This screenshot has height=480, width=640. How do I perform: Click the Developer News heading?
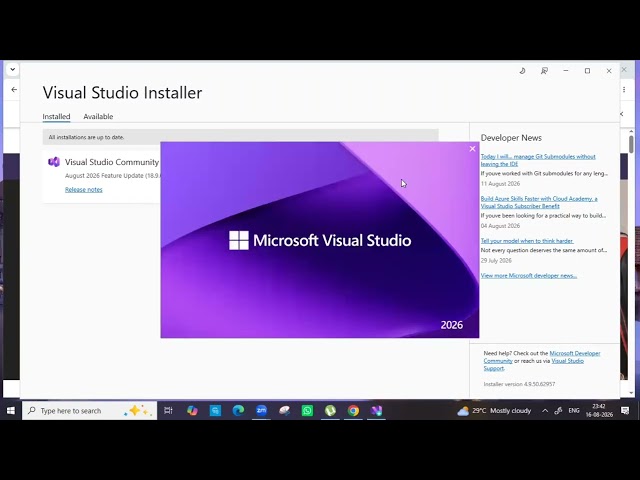(x=511, y=138)
